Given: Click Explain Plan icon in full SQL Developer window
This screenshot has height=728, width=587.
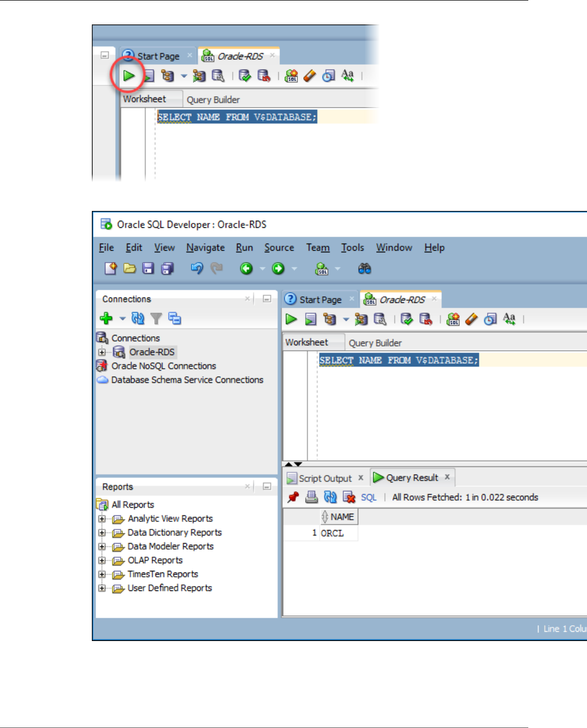Looking at the screenshot, I should (329, 319).
